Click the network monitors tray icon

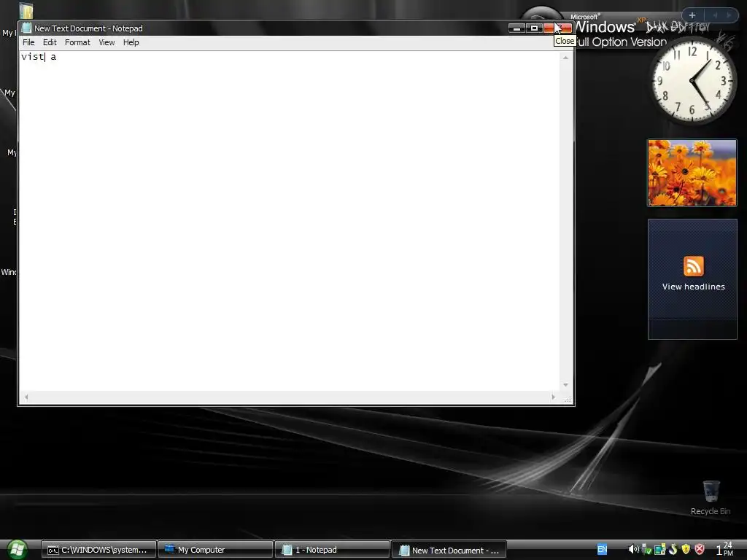659,550
